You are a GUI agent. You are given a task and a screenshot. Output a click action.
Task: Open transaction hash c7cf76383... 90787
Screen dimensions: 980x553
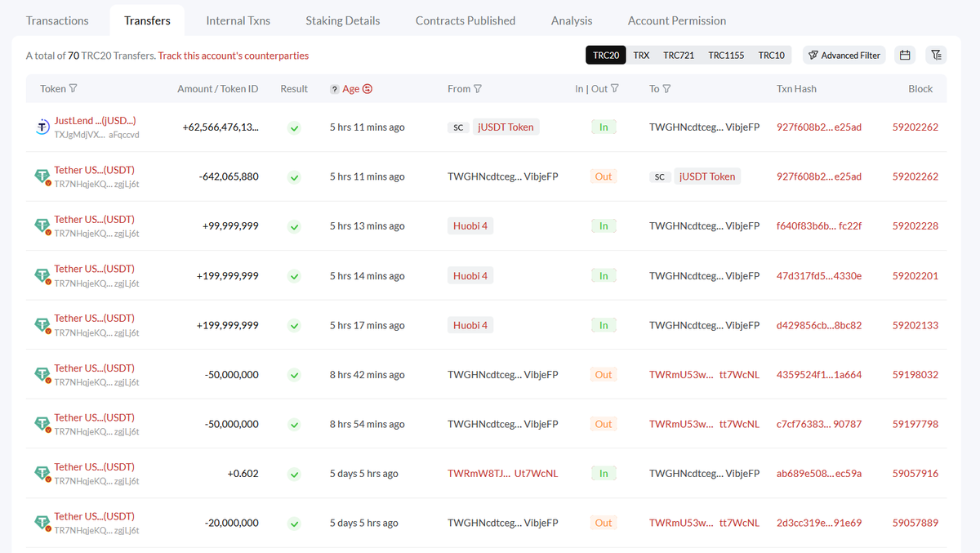(x=819, y=424)
